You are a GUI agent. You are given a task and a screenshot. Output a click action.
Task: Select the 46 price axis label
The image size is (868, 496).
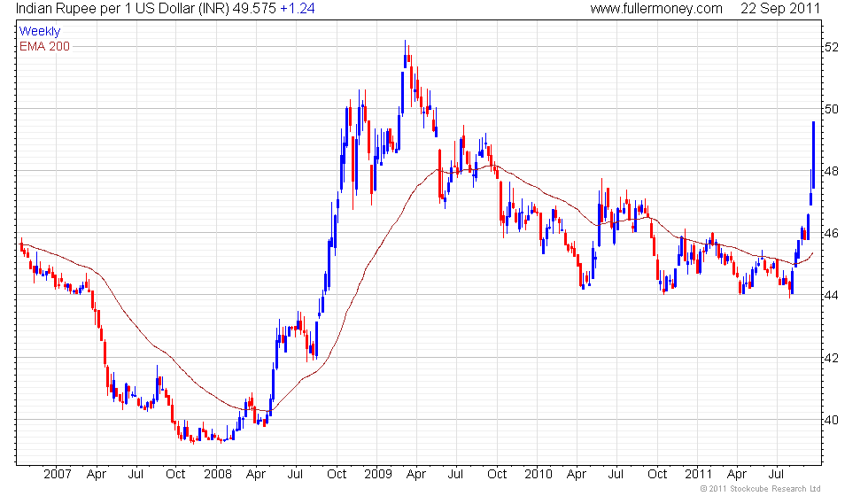click(831, 233)
